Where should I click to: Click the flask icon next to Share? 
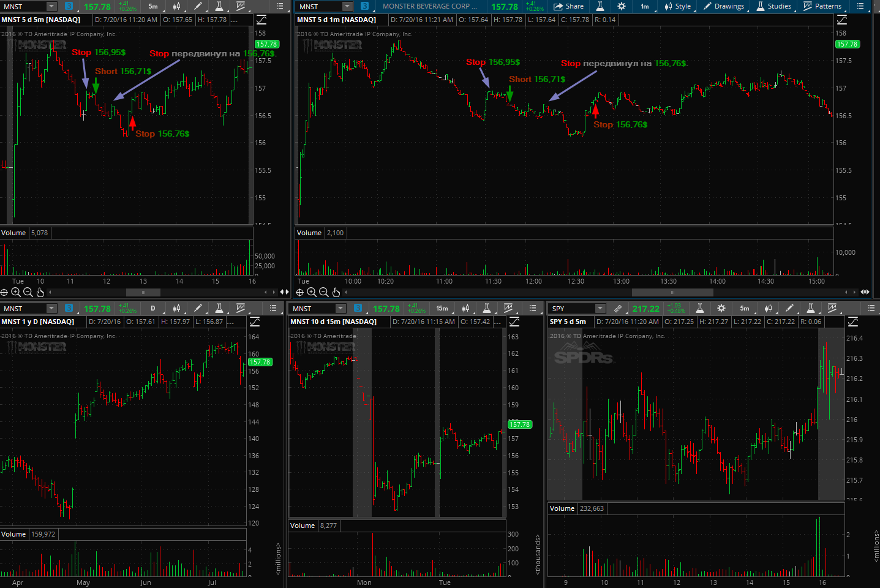pos(600,6)
